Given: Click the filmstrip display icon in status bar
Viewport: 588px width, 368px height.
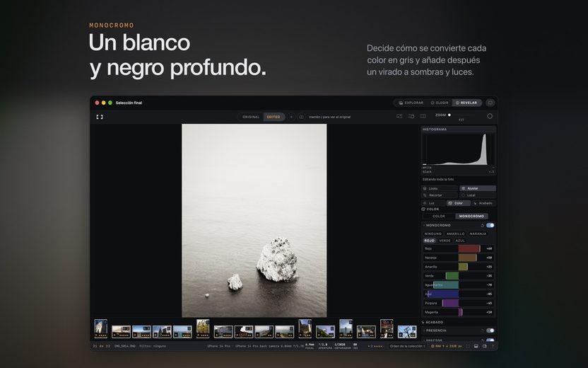Looking at the screenshot, I should 476,346.
